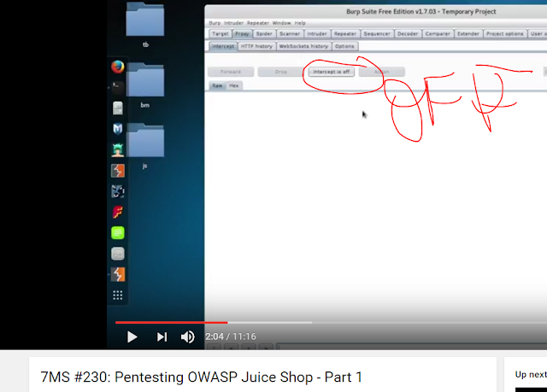
Task: Launch Metasploit from the dock
Action: 118,129
